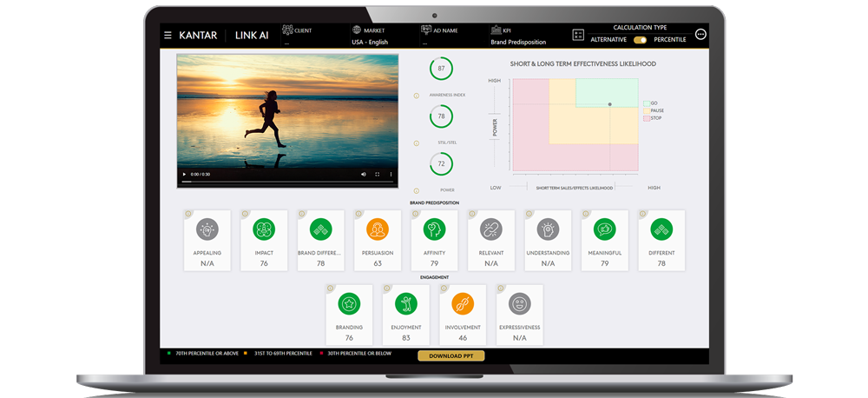Click the Meaningful metric icon

pos(604,229)
